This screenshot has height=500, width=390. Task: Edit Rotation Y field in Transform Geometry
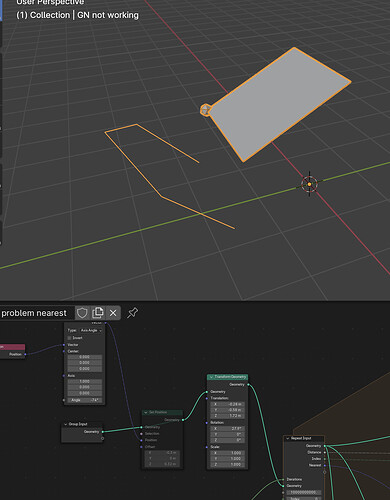228,434
